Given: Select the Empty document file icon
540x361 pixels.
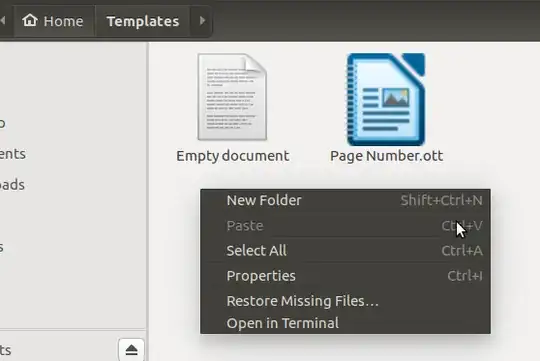Looking at the screenshot, I should click(x=232, y=97).
